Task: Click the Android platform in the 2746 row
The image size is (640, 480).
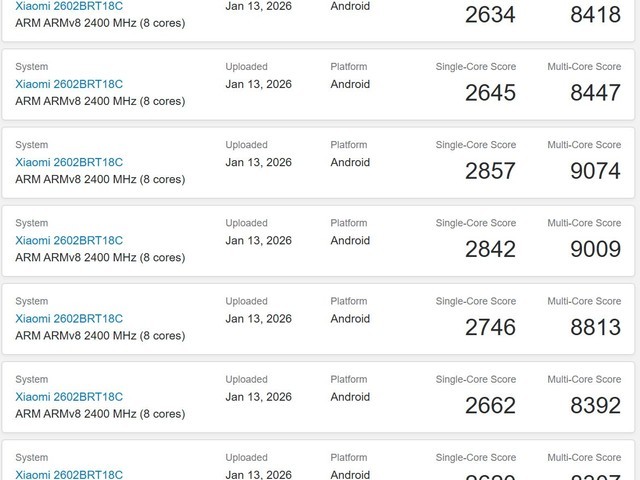Action: (350, 318)
